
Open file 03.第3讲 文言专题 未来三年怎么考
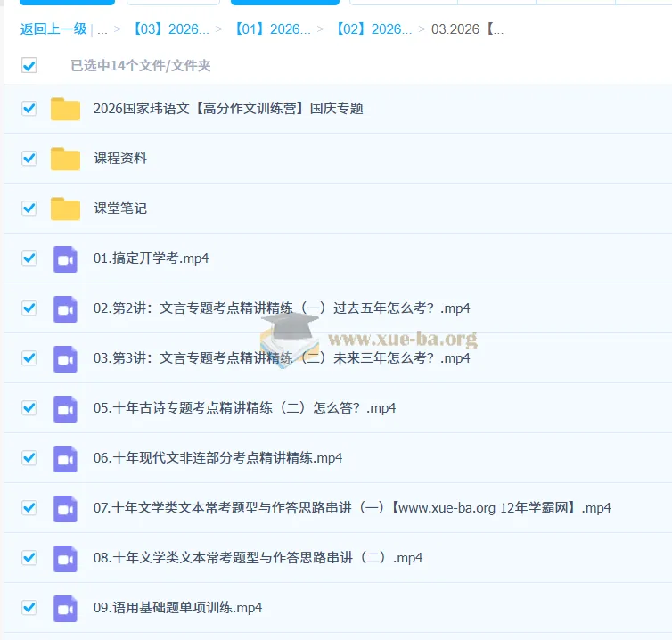click(281, 358)
